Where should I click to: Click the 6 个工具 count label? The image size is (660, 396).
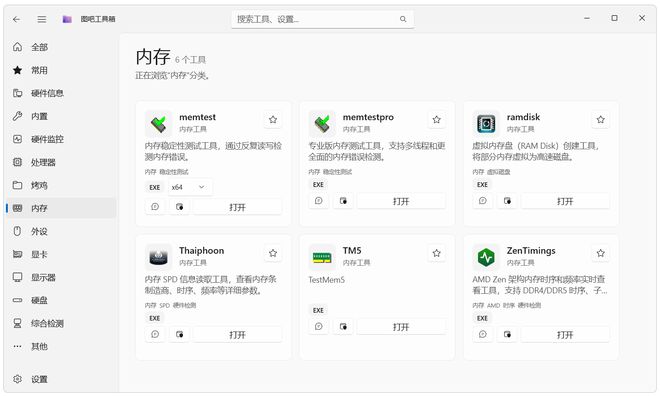(x=190, y=60)
